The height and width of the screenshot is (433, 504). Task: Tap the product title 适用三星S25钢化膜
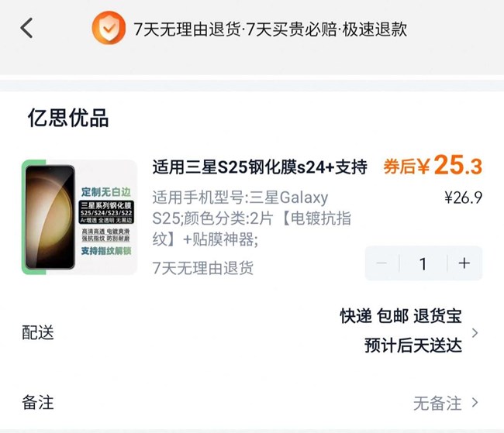pos(259,167)
